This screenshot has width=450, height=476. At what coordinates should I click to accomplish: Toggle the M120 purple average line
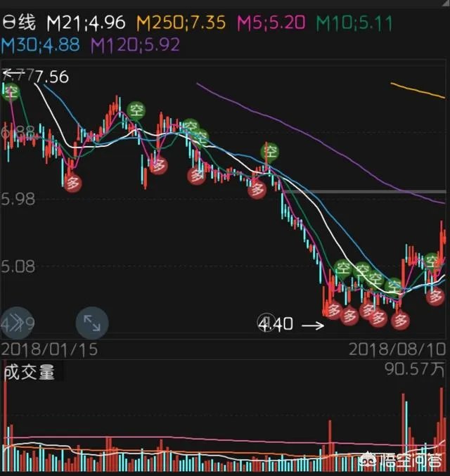[135, 46]
